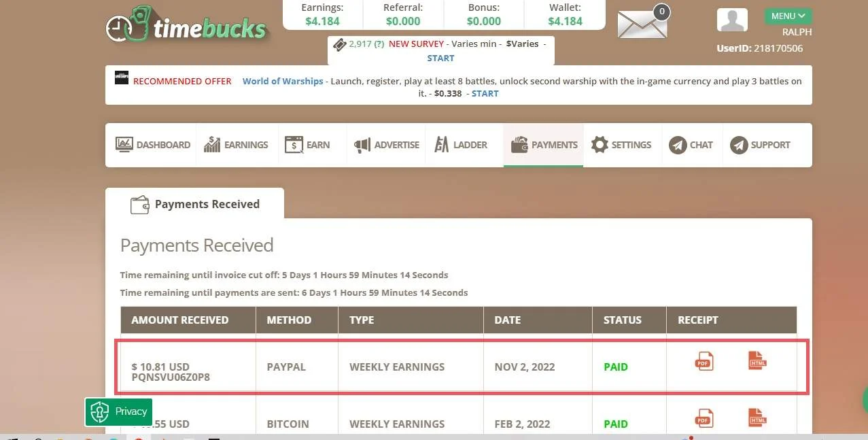Click the user profile avatar

[x=732, y=20]
